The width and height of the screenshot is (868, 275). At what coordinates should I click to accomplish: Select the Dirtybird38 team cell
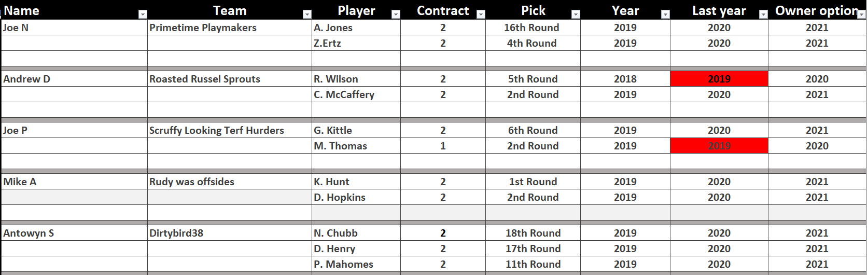click(230, 233)
